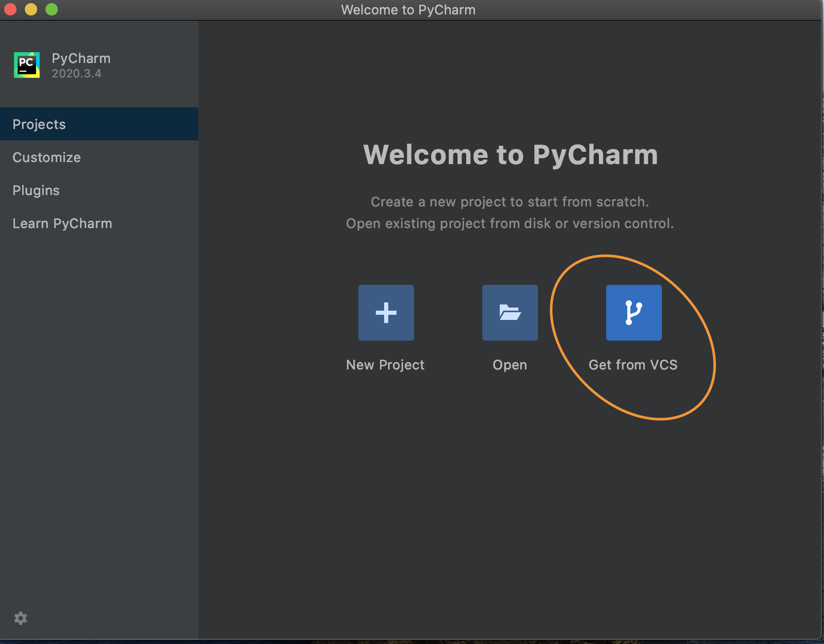
Task: Click the New Project plus icon
Action: tap(386, 313)
